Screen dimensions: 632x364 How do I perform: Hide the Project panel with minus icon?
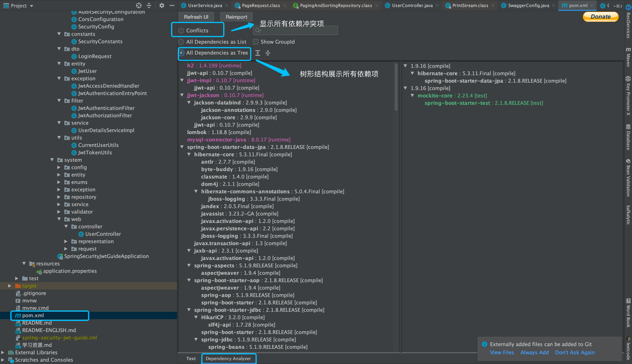coord(172,5)
